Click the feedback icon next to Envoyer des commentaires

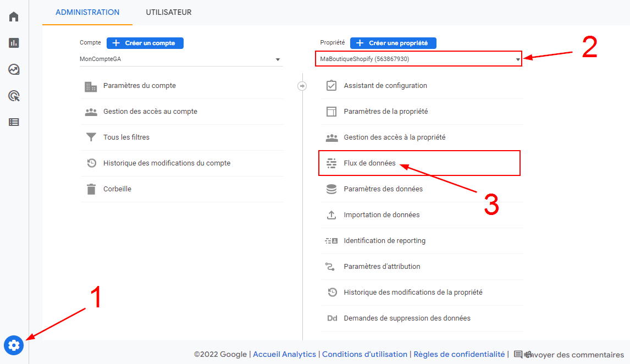(x=518, y=355)
